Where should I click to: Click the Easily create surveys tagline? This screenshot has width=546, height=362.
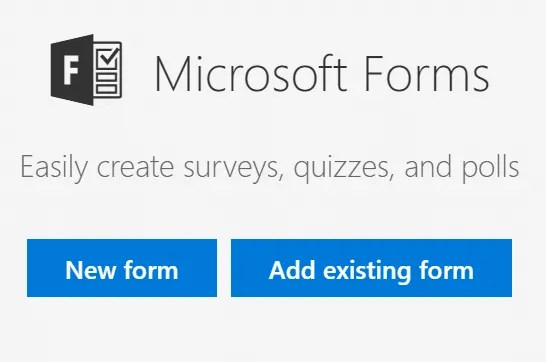[270, 167]
